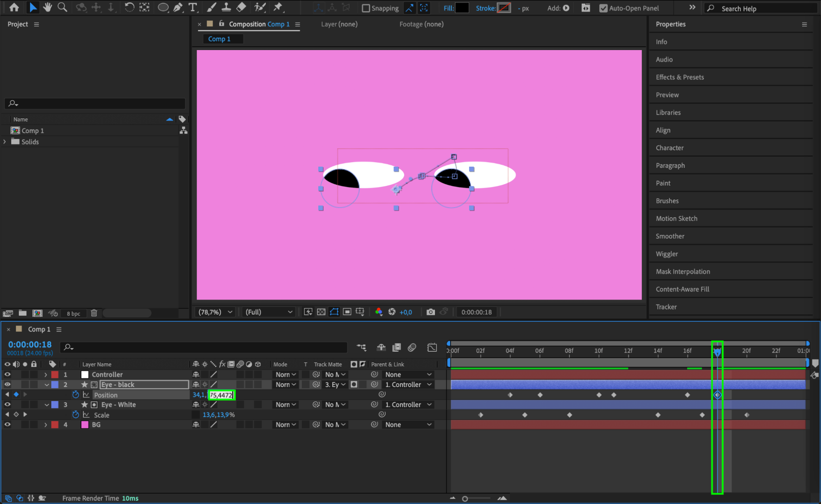Select the Pen tool
Image resolution: width=821 pixels, height=504 pixels.
click(178, 7)
